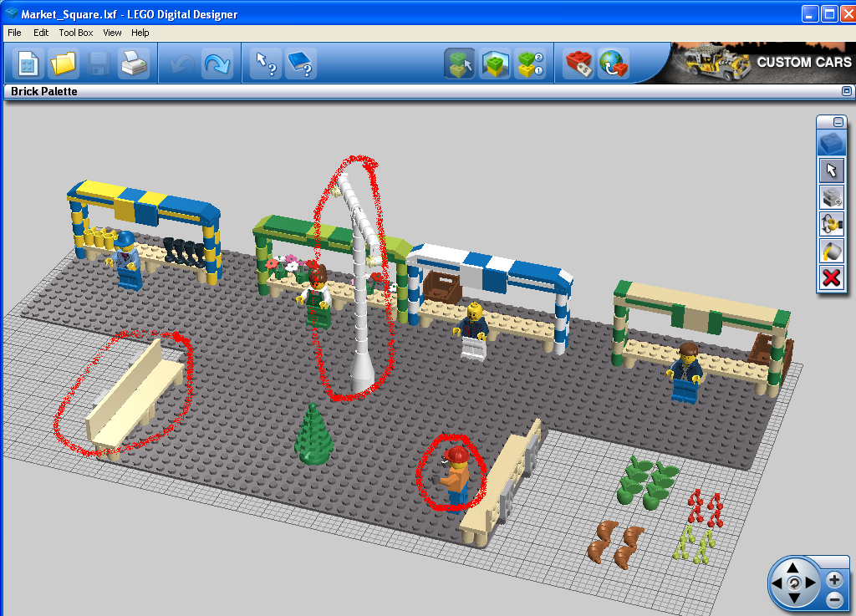Image resolution: width=856 pixels, height=616 pixels.
Task: Check price with red brick icon
Action: click(578, 64)
